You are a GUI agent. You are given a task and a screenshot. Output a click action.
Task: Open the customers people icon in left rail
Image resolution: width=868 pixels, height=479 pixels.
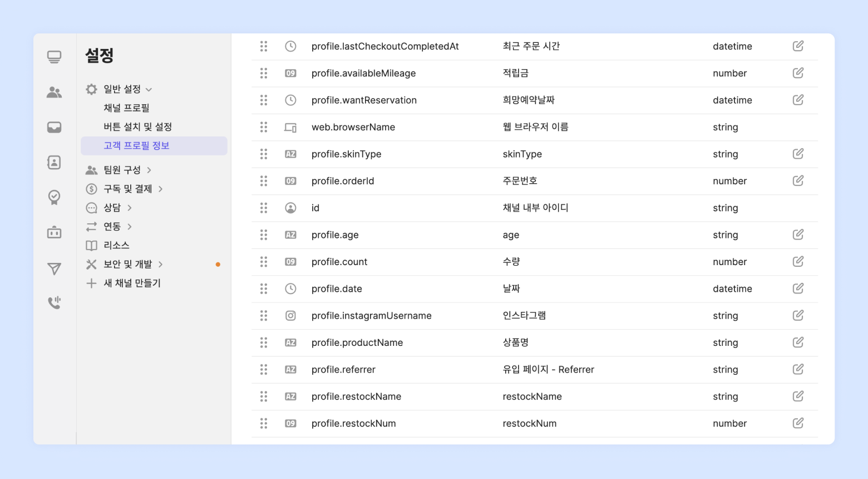[x=54, y=92]
